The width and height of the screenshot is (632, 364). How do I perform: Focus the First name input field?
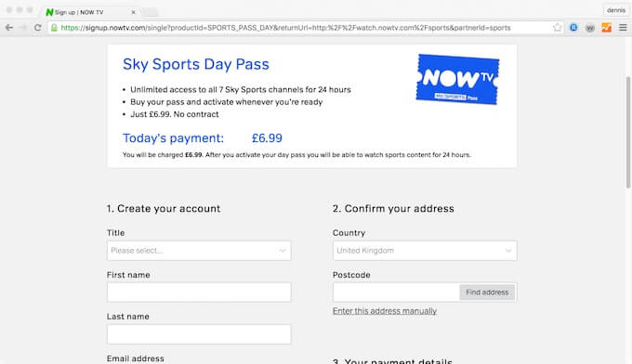199,292
